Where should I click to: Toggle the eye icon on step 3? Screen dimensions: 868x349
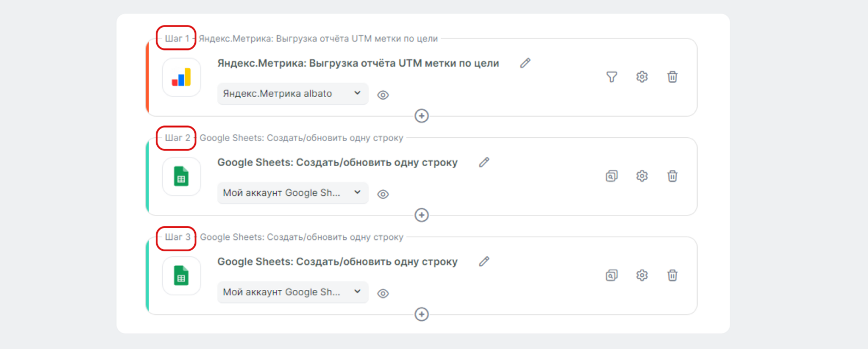(383, 294)
